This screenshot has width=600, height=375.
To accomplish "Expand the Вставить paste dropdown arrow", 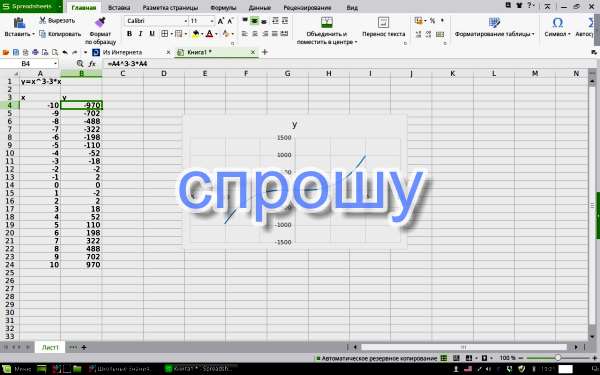I will coord(33,34).
